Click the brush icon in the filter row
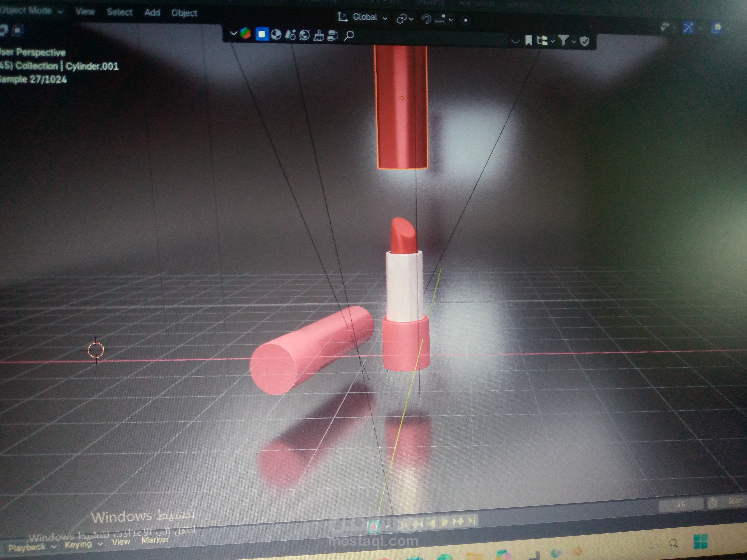The height and width of the screenshot is (560, 747). click(319, 35)
